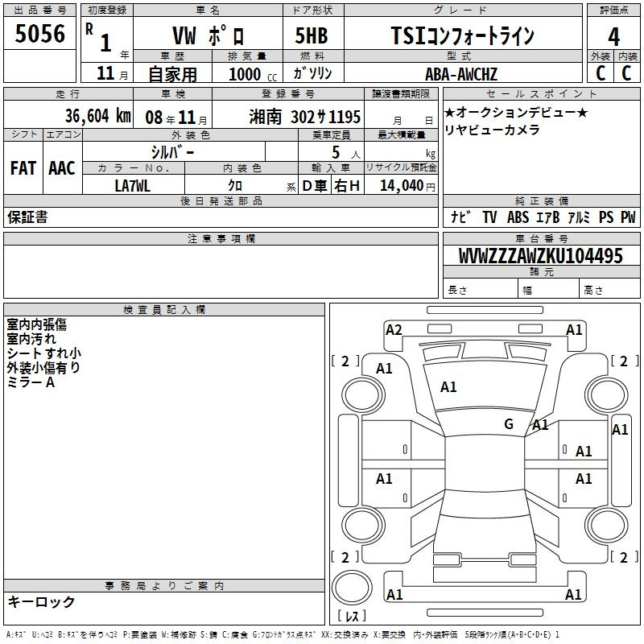Select the キーロック office notice
This screenshot has height=644, width=644.
(x=41, y=601)
